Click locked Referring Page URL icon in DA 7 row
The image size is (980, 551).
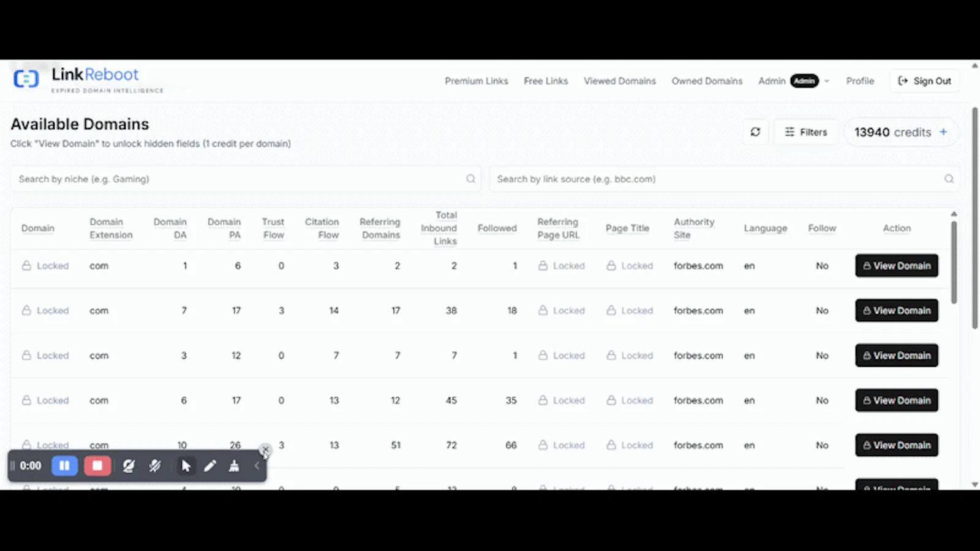(543, 310)
